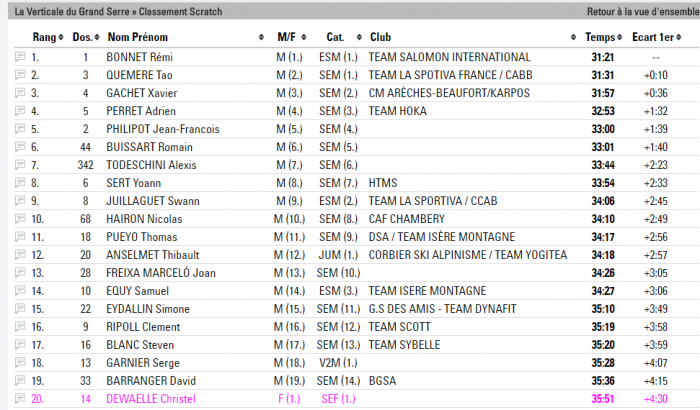
Task: Sort table by Cat. category column
Action: click(359, 37)
